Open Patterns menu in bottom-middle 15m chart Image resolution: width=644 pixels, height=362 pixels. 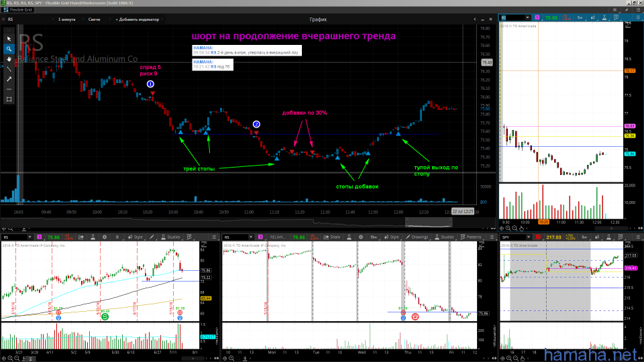(471, 237)
